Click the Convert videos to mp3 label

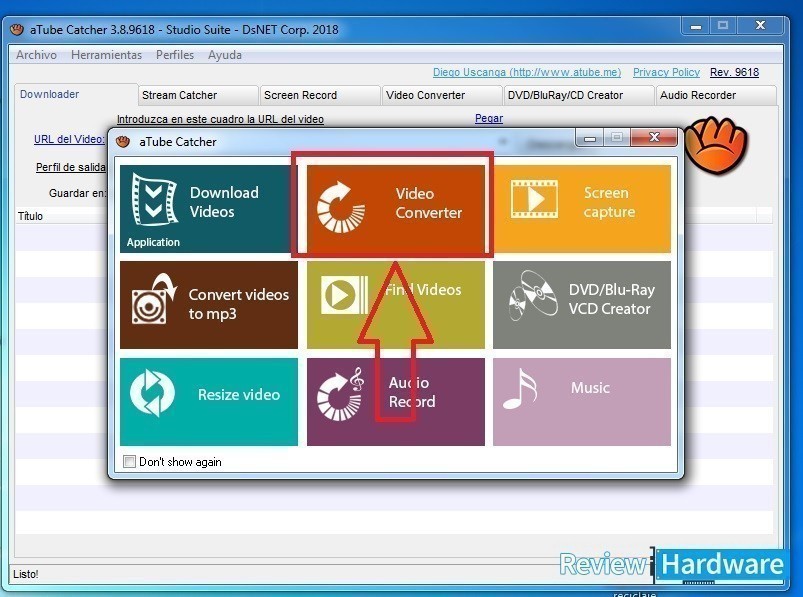pos(239,304)
